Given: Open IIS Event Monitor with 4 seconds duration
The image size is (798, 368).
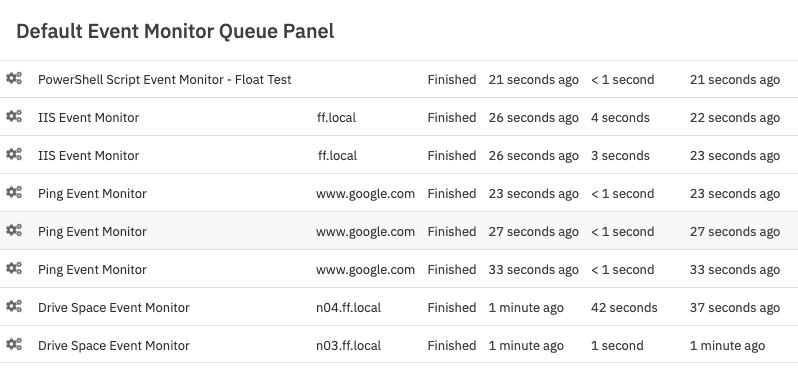Looking at the screenshot, I should (x=89, y=118).
